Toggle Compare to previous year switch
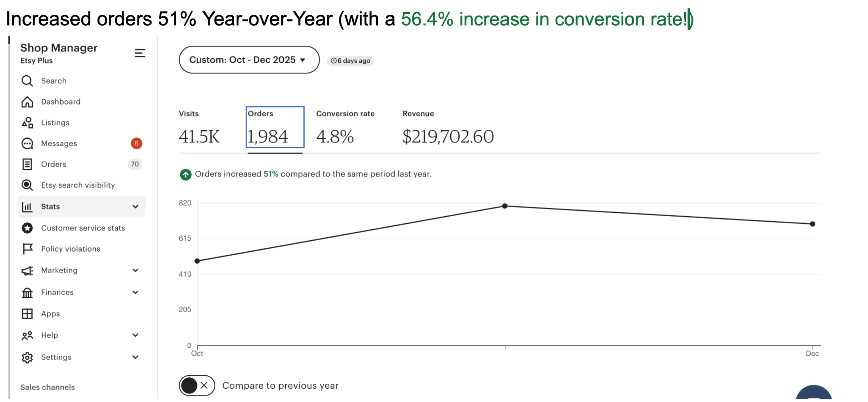868x402 pixels. point(197,386)
